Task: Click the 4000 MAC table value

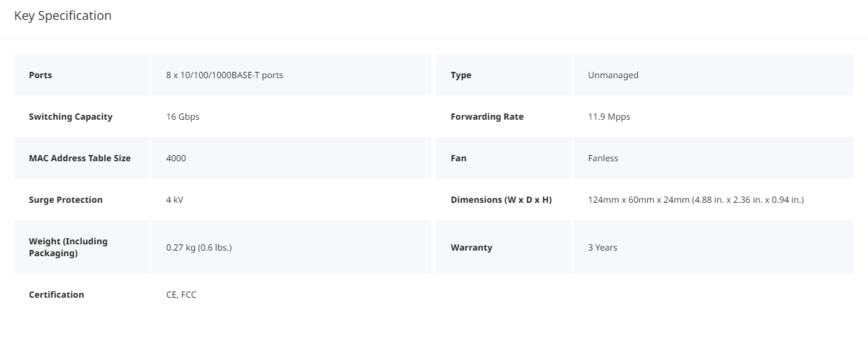Action: (176, 158)
